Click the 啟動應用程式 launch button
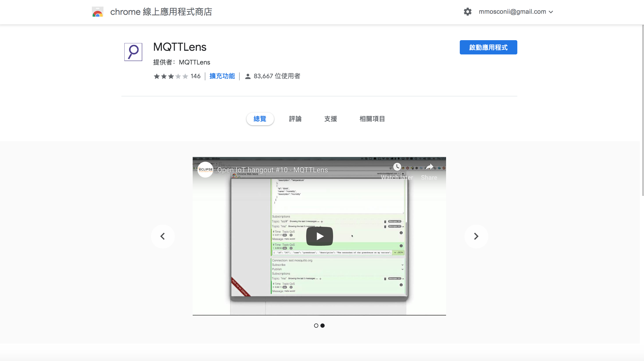This screenshot has width=644, height=361. [x=488, y=47]
